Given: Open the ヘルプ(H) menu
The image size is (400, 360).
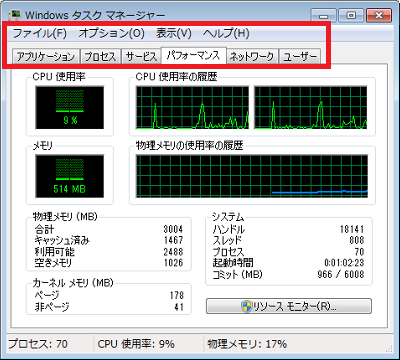Looking at the screenshot, I should click(226, 33).
